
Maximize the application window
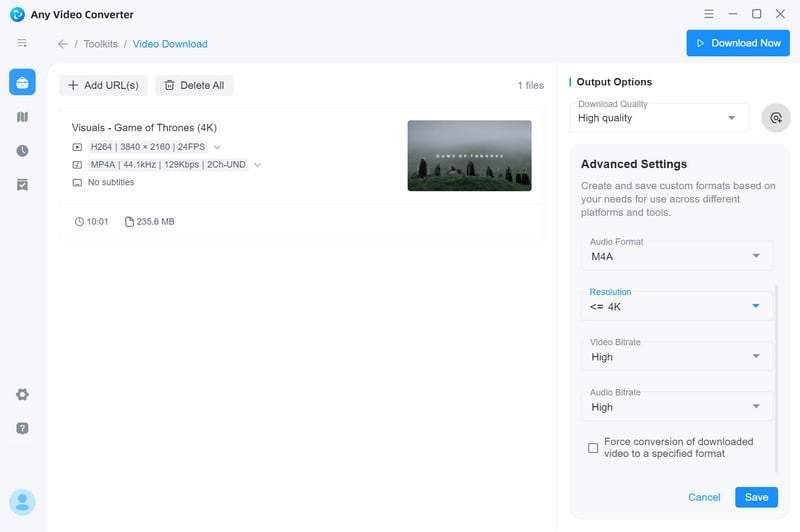(x=757, y=14)
